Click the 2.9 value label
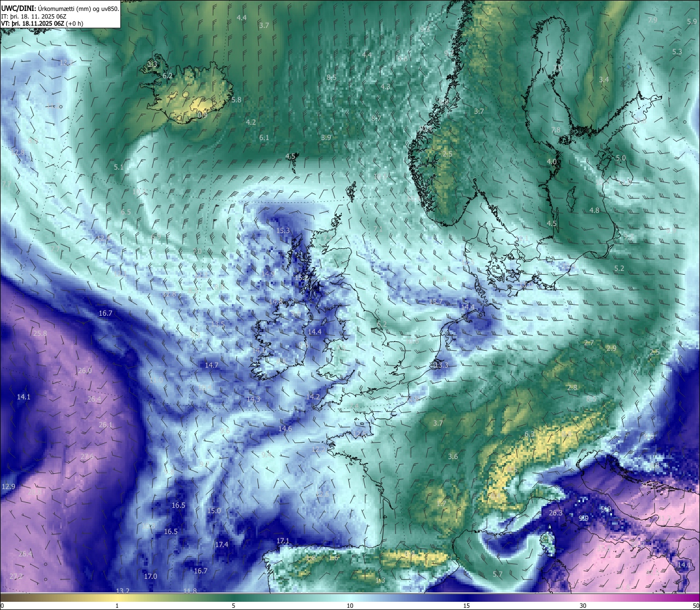The height and width of the screenshot is (610, 700). click(x=611, y=348)
